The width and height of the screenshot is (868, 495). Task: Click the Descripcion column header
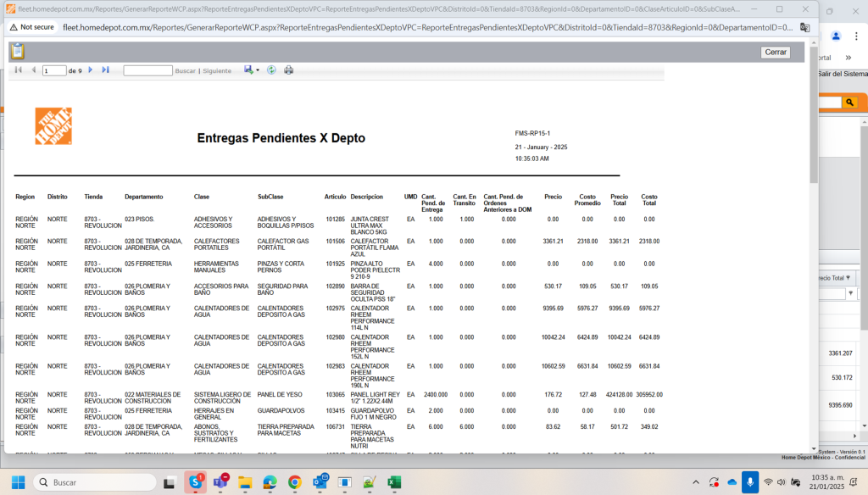pos(366,197)
